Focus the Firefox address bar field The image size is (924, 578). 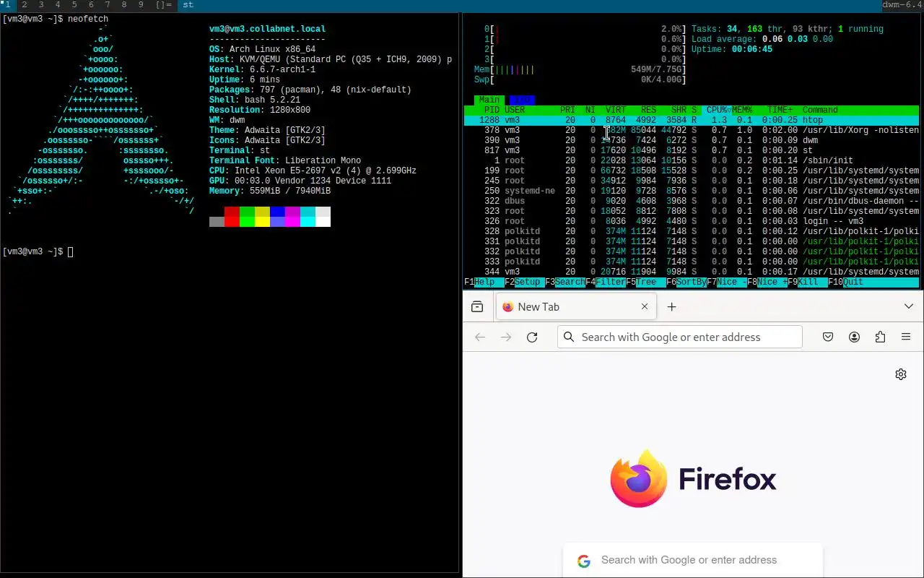click(x=680, y=337)
